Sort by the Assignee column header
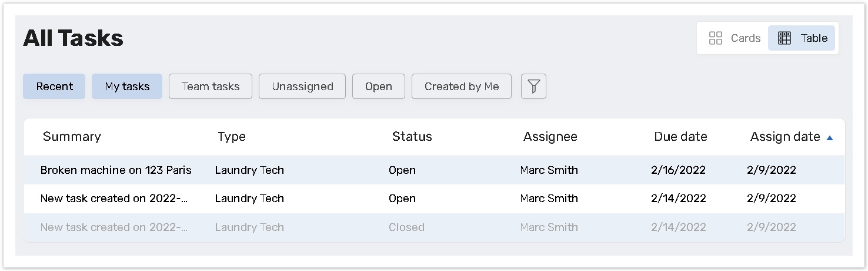The width and height of the screenshot is (868, 271). (550, 137)
